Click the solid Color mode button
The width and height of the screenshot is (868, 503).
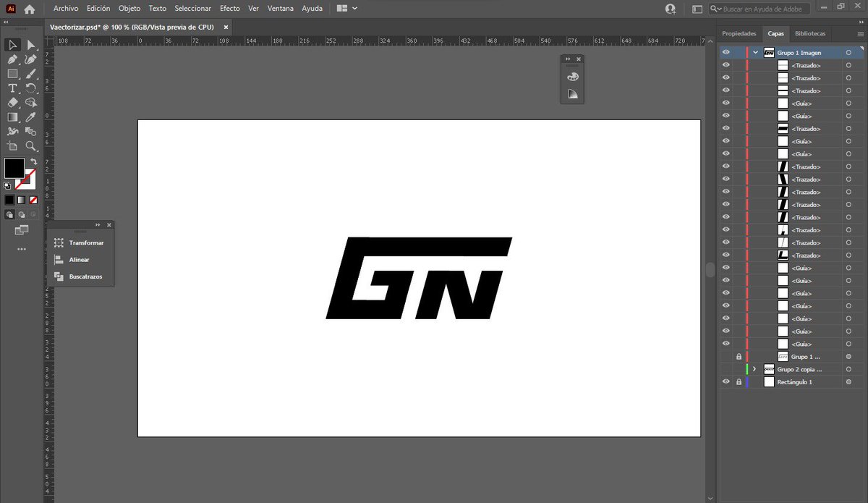(x=9, y=199)
